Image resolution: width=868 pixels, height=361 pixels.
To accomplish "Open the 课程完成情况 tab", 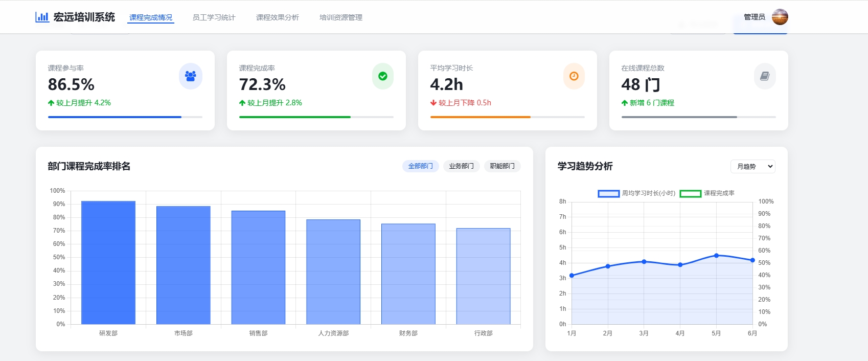I will [151, 17].
